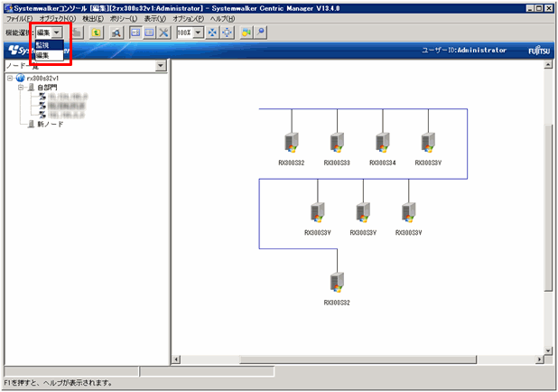Open the オブジェクト(O) menu
Viewport: 558px width, 392px height.
pyautogui.click(x=57, y=18)
